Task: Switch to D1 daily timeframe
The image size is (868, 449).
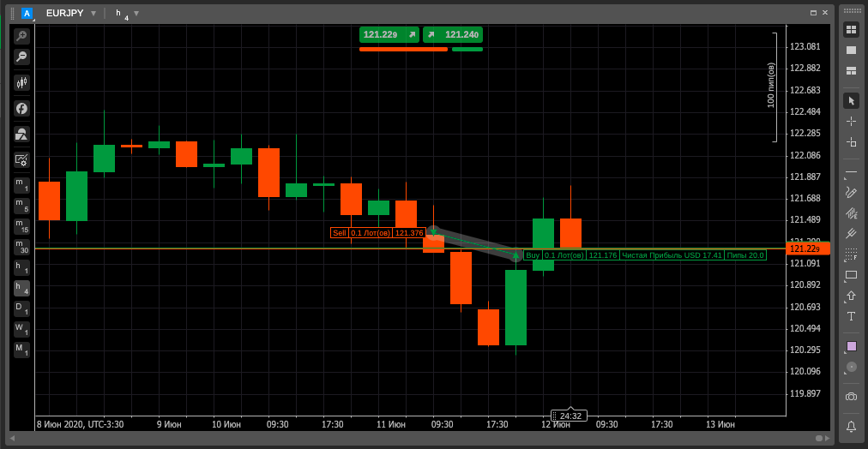Action: [21, 308]
